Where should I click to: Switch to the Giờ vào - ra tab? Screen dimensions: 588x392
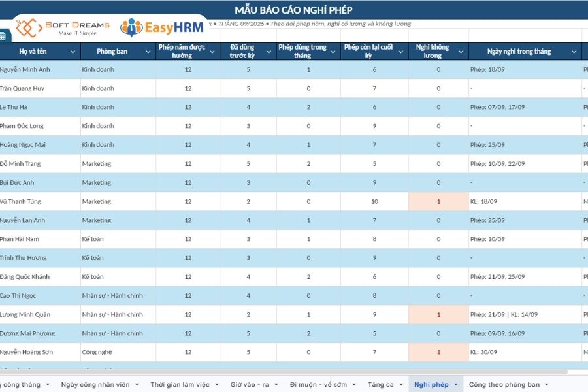pos(250,385)
